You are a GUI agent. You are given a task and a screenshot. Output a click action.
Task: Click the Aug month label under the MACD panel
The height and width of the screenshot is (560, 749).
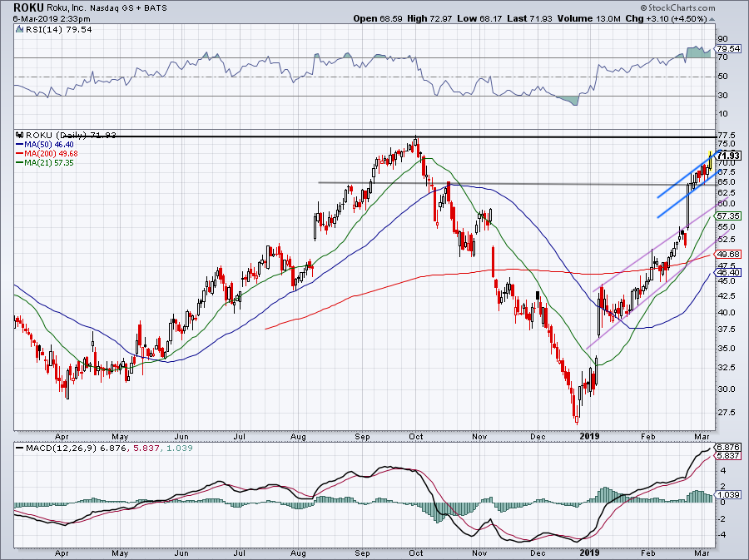(298, 553)
